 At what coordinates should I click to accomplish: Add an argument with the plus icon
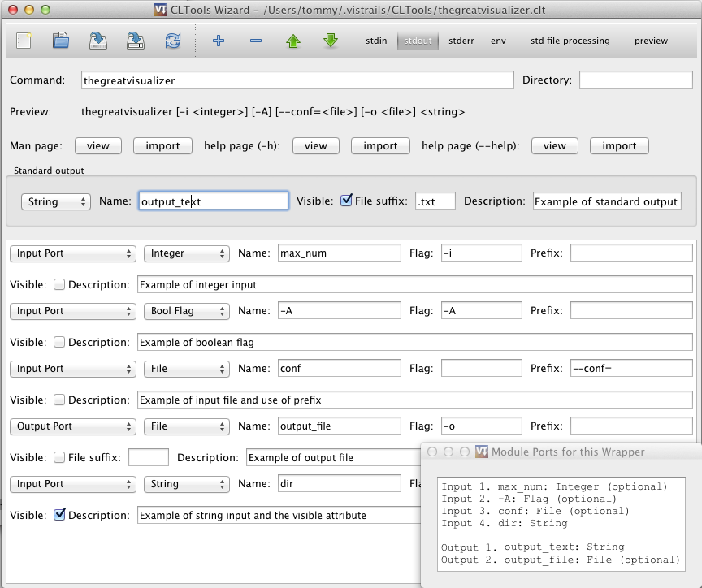point(218,41)
